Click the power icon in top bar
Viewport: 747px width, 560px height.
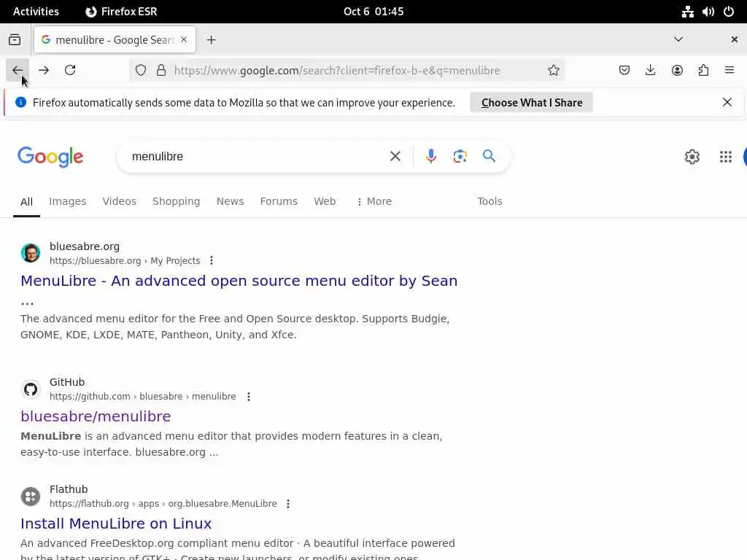(x=729, y=12)
